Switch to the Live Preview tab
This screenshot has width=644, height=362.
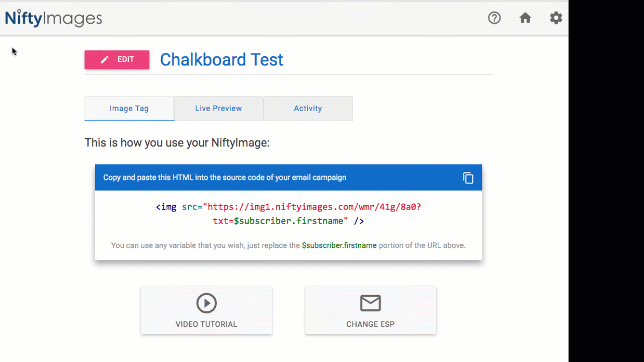[218, 108]
